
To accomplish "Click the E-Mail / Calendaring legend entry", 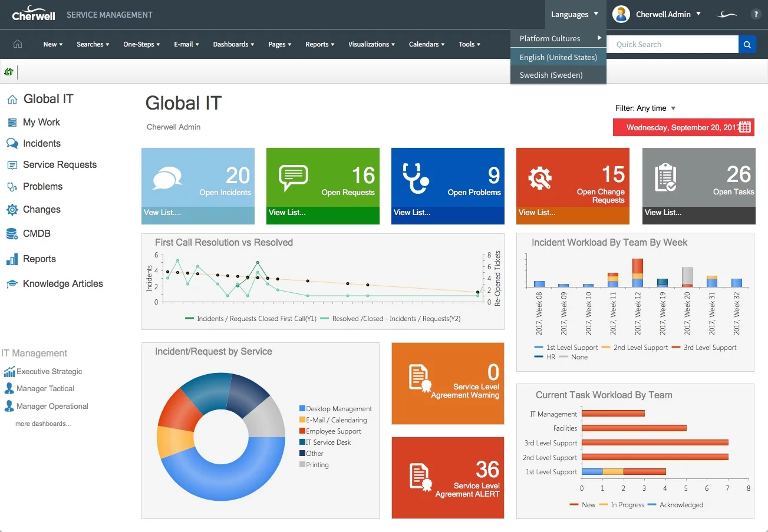I will (333, 419).
